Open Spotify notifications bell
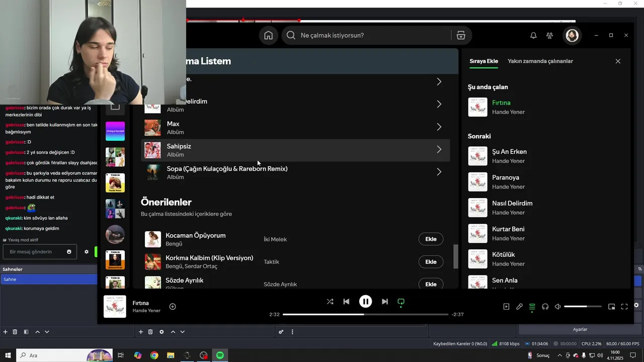644x362 pixels. [x=533, y=35]
